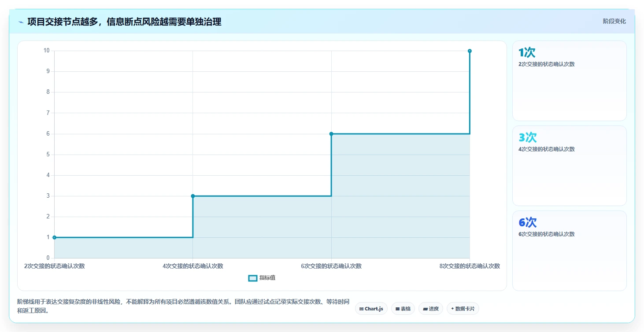The width and height of the screenshot is (644, 332).
Task: Click the data point at value 1
Action: [54, 237]
